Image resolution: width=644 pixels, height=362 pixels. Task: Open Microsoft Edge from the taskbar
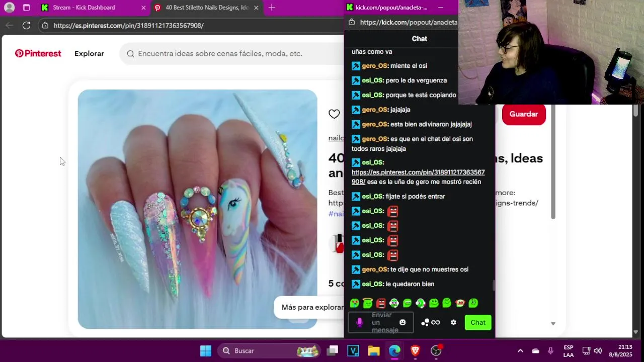click(x=394, y=350)
